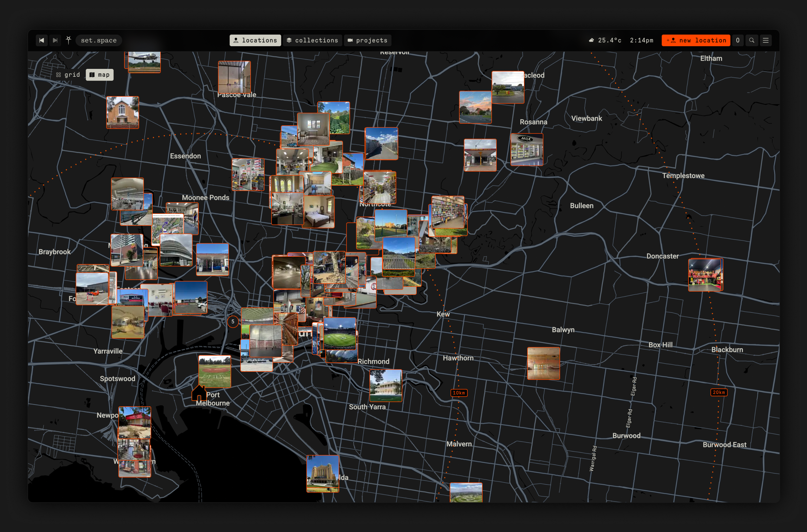Switch to the projects tab
This screenshot has width=807, height=532.
tap(368, 40)
